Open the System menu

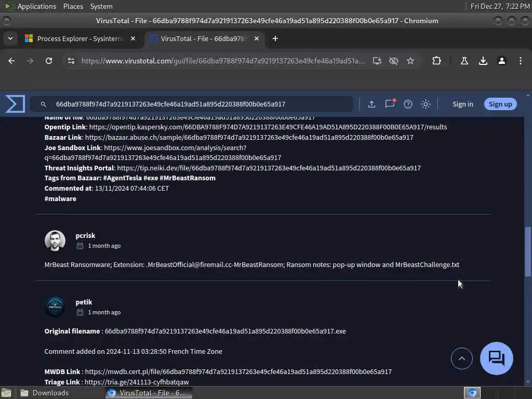tap(101, 6)
